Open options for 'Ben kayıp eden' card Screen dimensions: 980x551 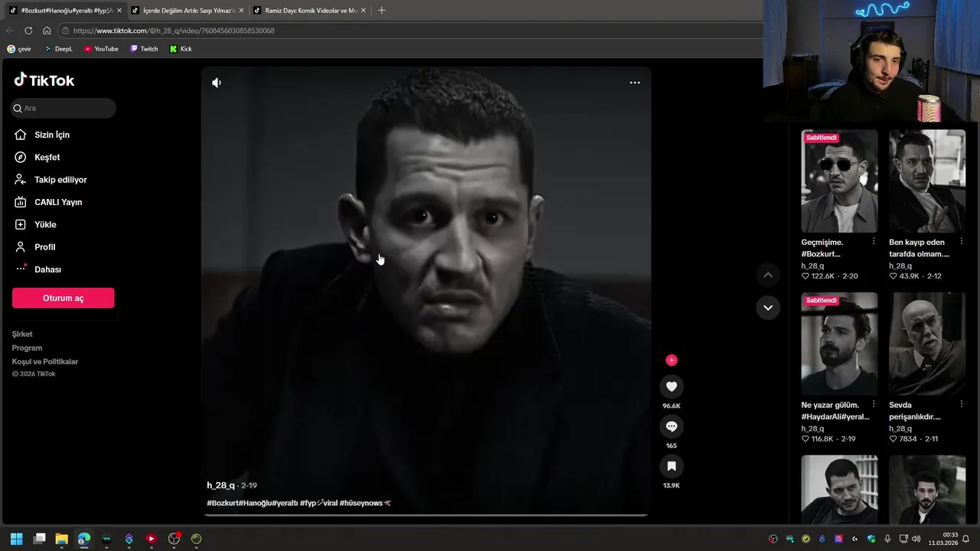click(x=962, y=241)
